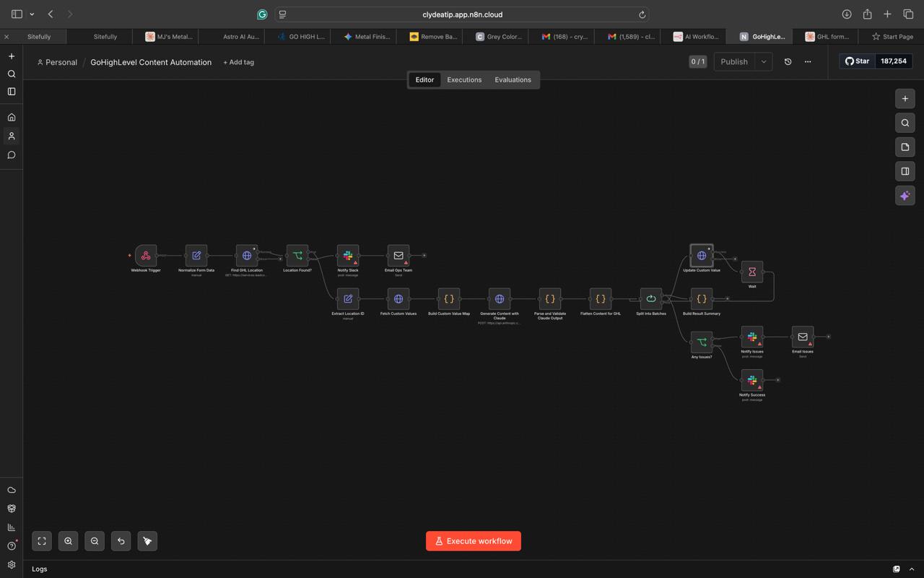Screen dimensions: 924x578
Task: Reset canvas zoom level
Action: [121, 541]
